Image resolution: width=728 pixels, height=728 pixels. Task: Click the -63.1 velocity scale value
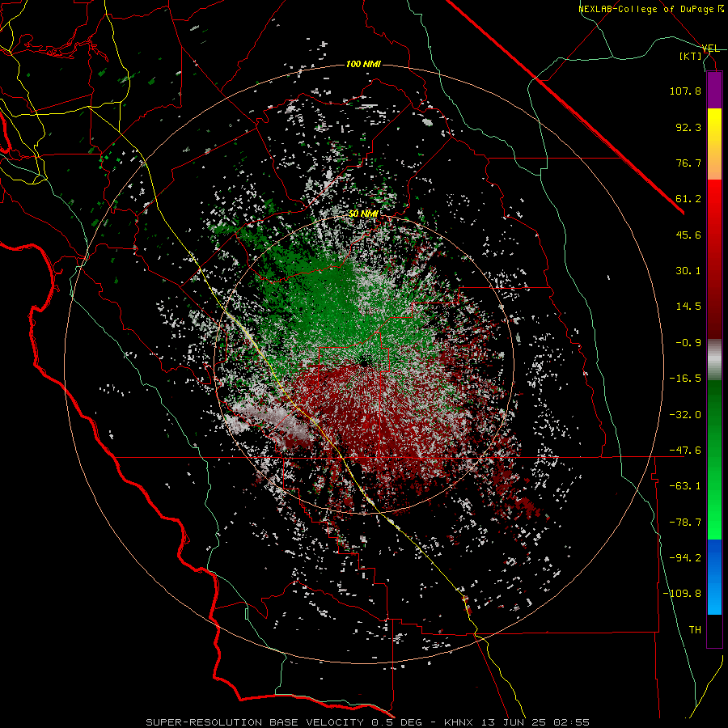(x=685, y=486)
